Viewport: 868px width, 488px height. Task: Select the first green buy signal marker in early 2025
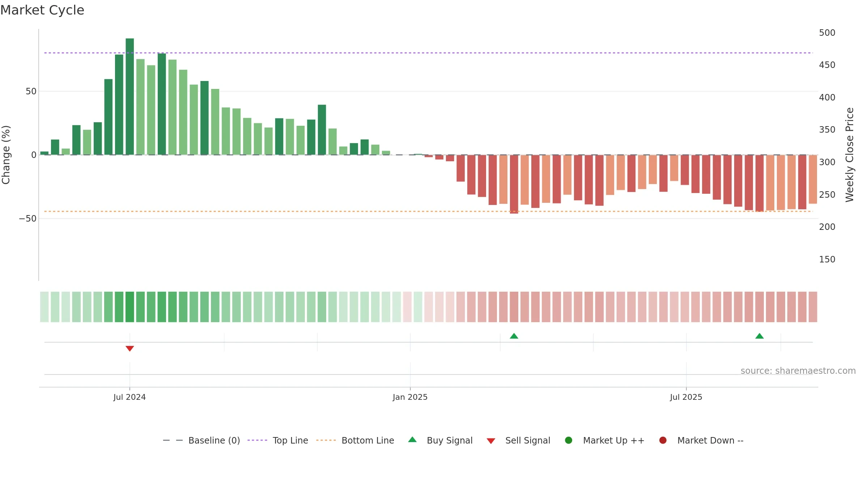(x=514, y=336)
